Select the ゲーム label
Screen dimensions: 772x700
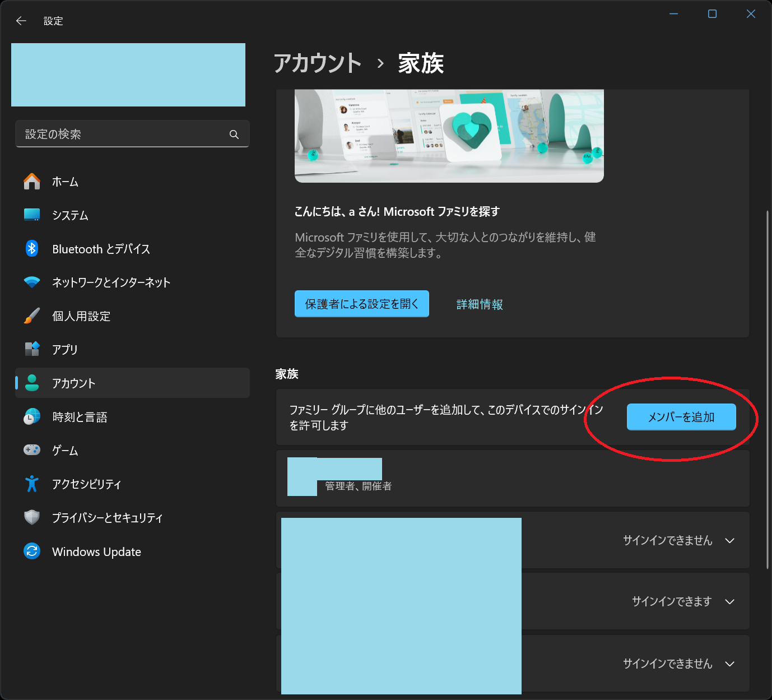65,451
